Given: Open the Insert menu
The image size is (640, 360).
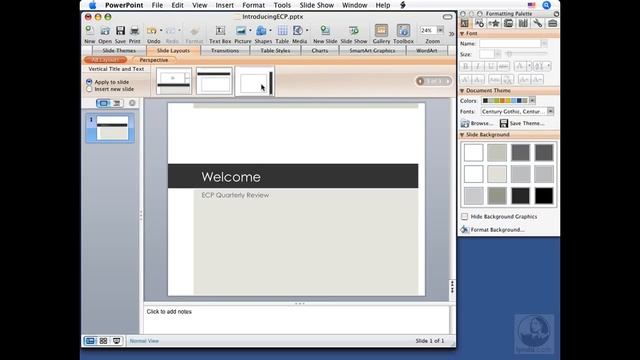Looking at the screenshot, I should point(224,5).
